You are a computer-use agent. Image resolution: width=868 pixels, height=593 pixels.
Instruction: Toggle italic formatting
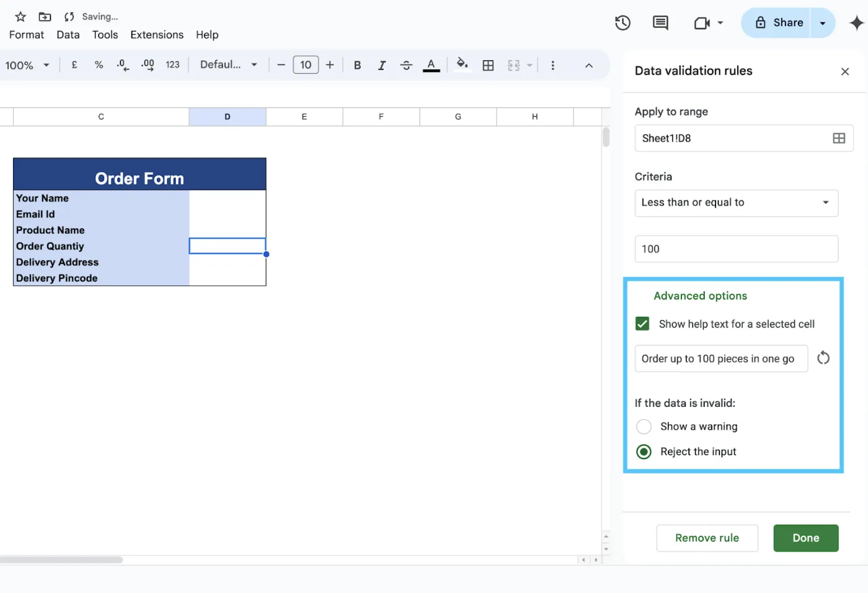[x=381, y=65]
